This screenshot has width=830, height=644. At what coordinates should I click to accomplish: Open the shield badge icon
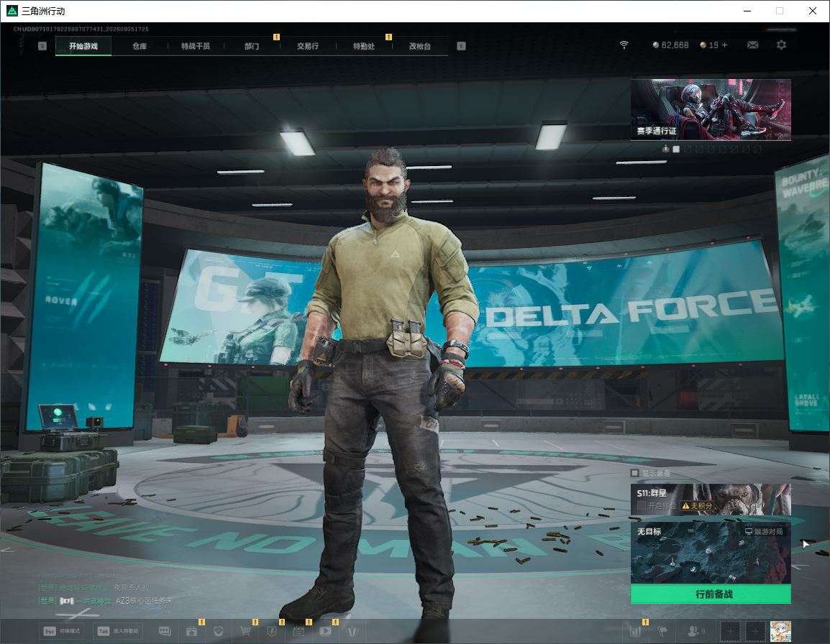point(272,631)
